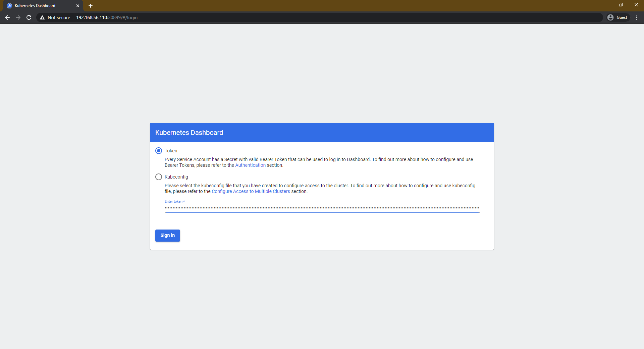Click the Kubernetes favicon on the tab
644x349 pixels.
click(9, 6)
